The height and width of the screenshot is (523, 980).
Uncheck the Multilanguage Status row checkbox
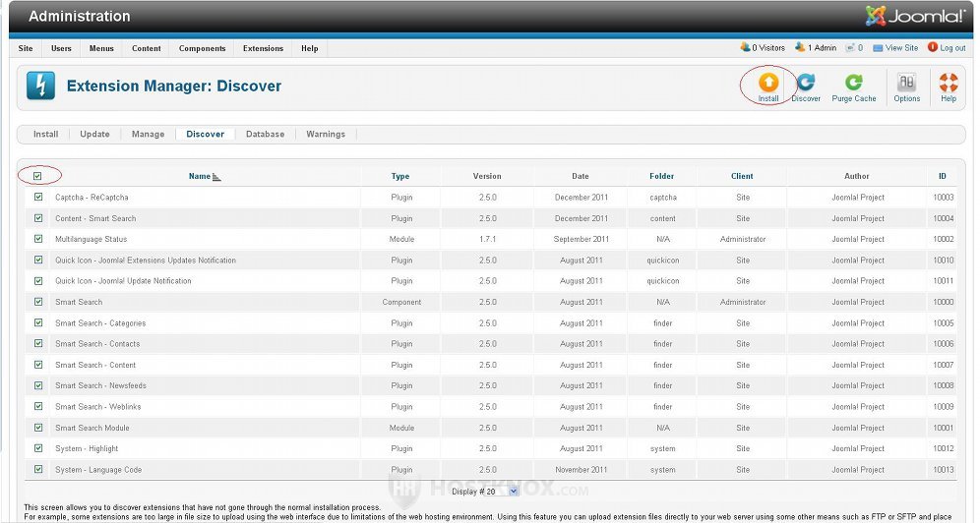tap(38, 239)
